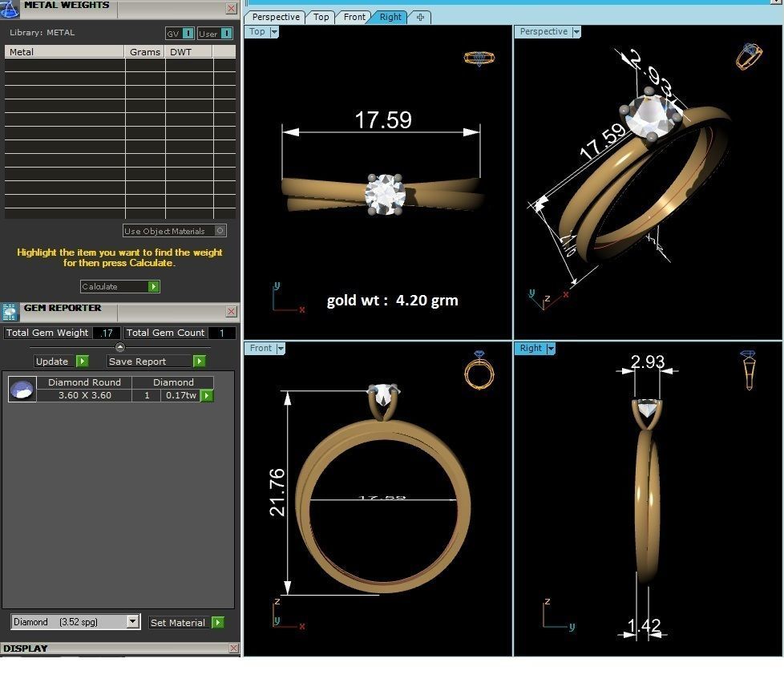Click the ring orientation icon in Top viewport

(479, 58)
